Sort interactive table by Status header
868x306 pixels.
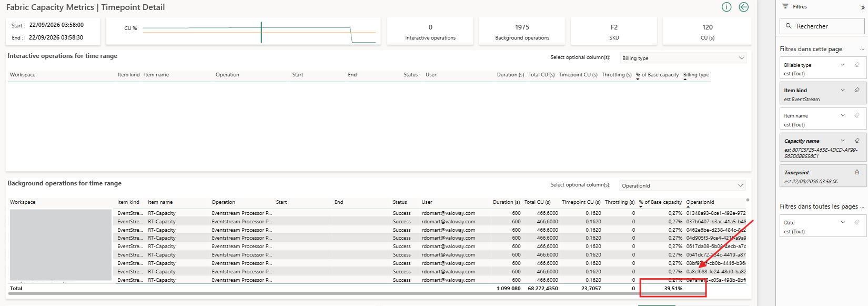pos(410,75)
